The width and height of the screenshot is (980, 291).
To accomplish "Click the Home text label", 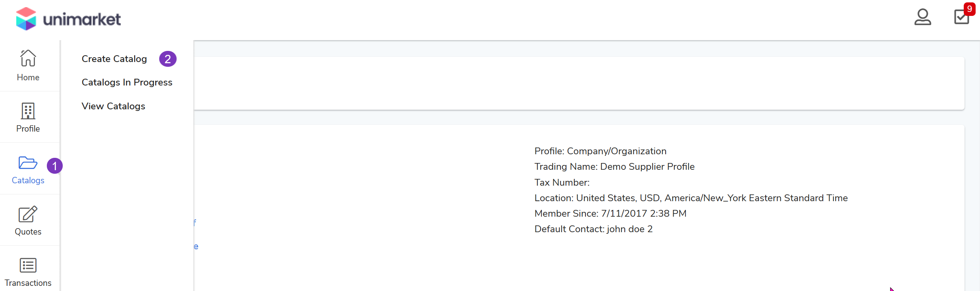I will (28, 77).
